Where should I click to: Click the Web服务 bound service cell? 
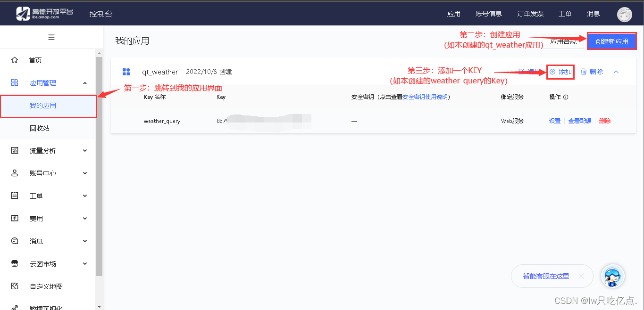point(512,121)
